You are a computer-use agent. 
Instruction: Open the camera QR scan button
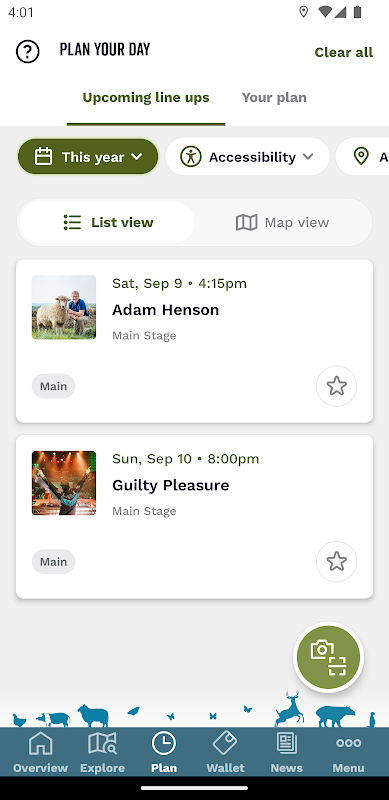[329, 658]
